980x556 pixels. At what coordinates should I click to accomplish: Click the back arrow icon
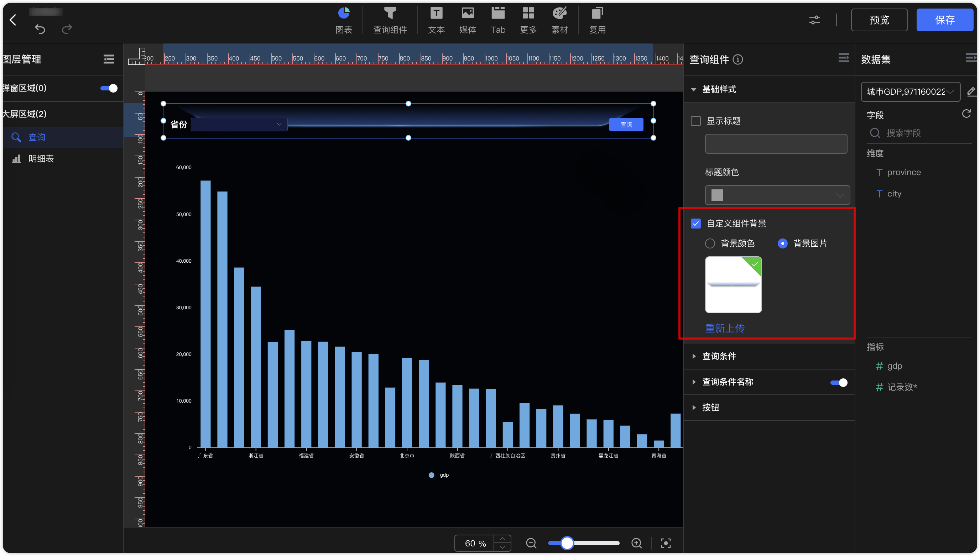point(13,20)
